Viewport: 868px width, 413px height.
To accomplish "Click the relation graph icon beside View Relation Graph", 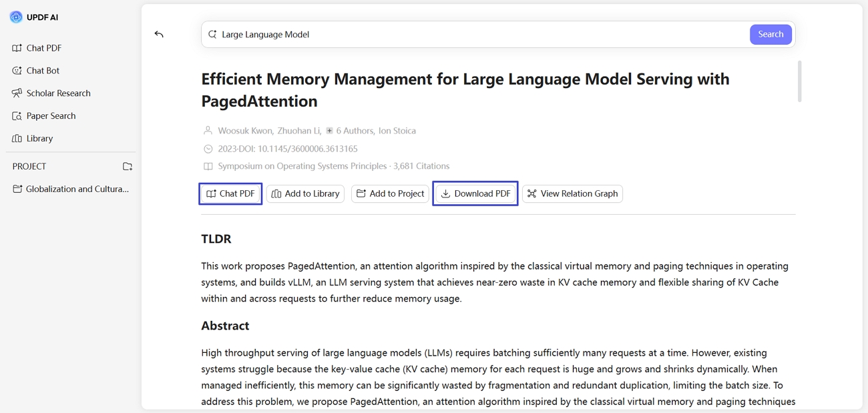I will [531, 193].
